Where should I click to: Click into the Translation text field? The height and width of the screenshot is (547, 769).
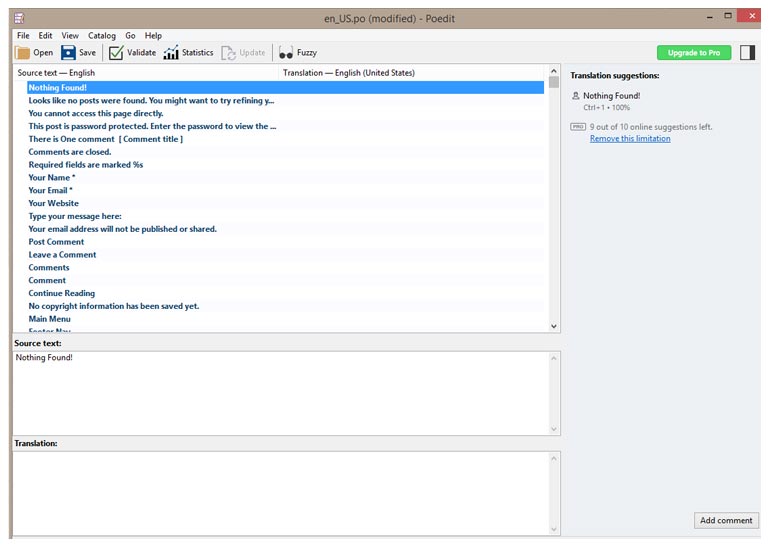[280, 490]
